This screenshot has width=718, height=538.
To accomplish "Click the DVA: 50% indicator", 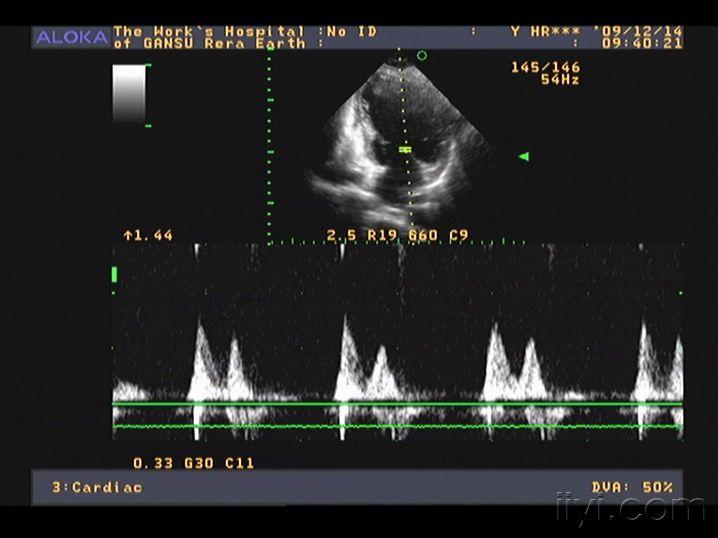I will point(632,487).
